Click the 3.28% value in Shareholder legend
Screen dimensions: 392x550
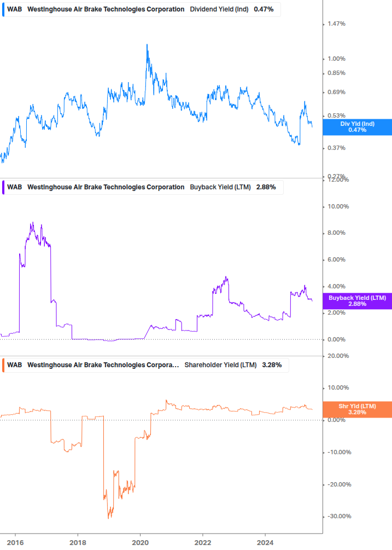[272, 365]
